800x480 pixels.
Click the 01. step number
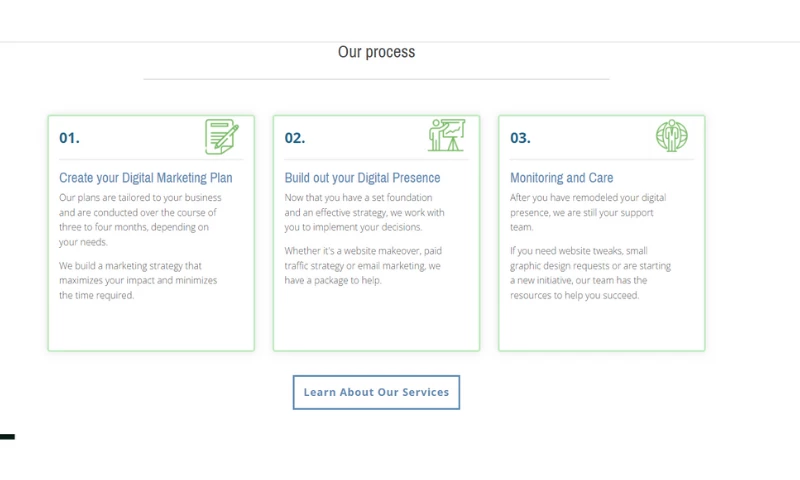[x=69, y=138]
